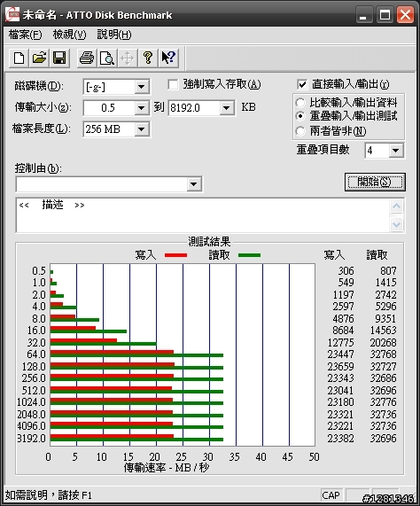Open the 磁碟機 drive dropdown
This screenshot has width=420, height=506.
[141, 87]
